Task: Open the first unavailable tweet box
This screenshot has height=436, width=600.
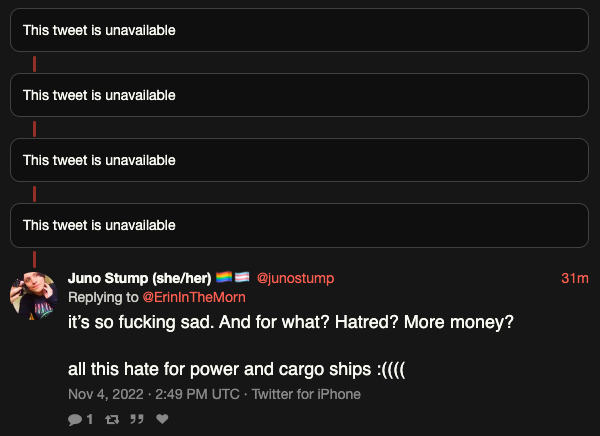Action: pos(299,30)
